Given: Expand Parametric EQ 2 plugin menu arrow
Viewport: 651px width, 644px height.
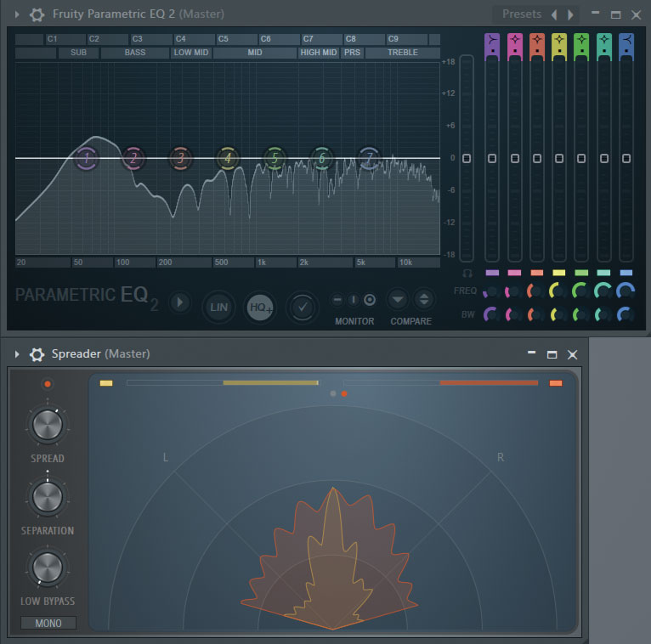Looking at the screenshot, I should coord(17,14).
